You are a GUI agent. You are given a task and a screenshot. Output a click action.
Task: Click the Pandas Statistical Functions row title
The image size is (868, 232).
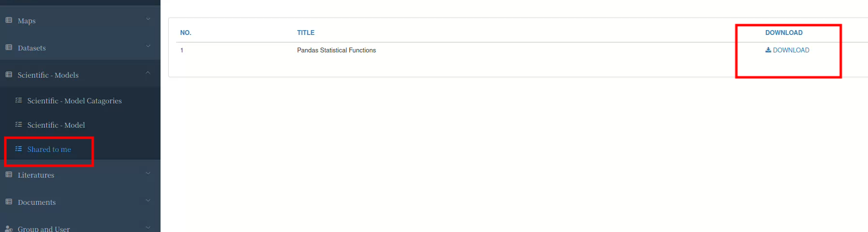pos(337,50)
